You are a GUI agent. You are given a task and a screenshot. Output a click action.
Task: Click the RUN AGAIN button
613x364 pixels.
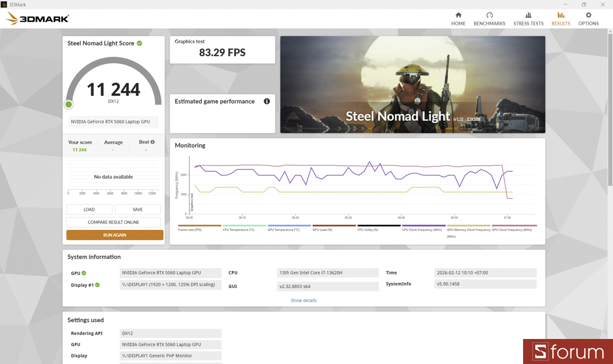click(x=114, y=234)
